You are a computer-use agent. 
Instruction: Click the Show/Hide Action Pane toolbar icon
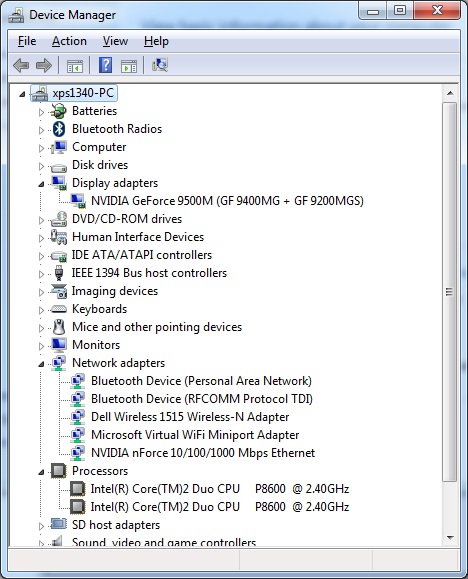click(x=129, y=66)
